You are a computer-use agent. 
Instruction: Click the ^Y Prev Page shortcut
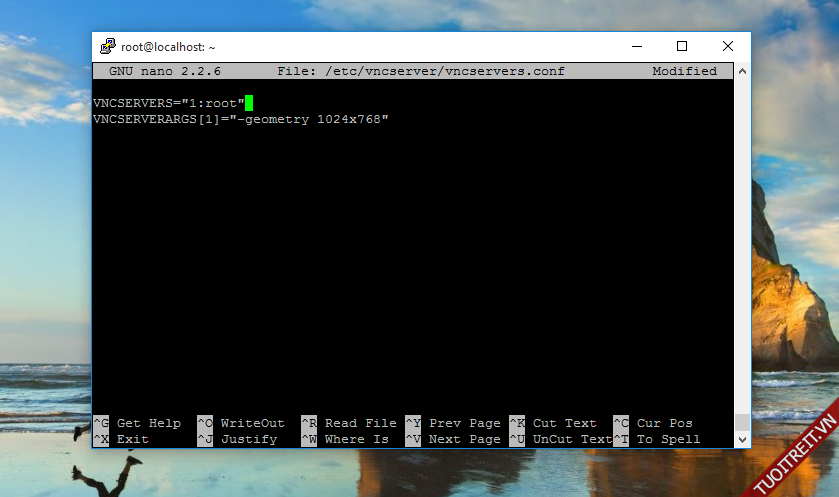point(453,423)
